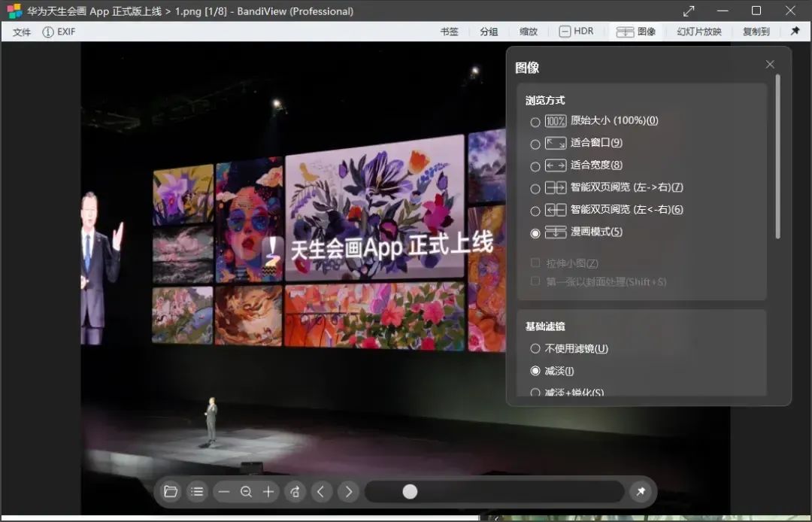Image resolution: width=812 pixels, height=522 pixels.
Task: Select 原始大小 (100%) radio button
Action: tap(535, 122)
